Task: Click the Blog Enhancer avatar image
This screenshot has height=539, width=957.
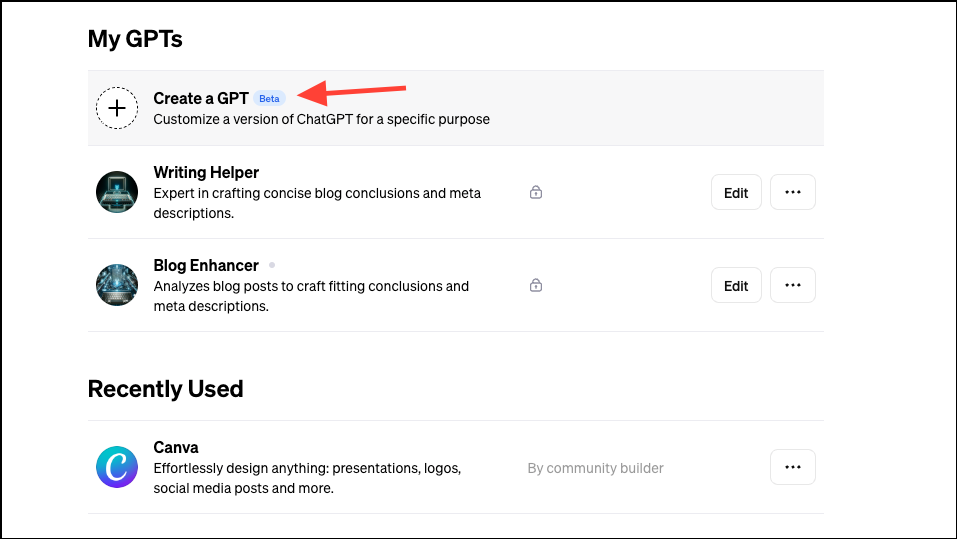Action: [117, 285]
